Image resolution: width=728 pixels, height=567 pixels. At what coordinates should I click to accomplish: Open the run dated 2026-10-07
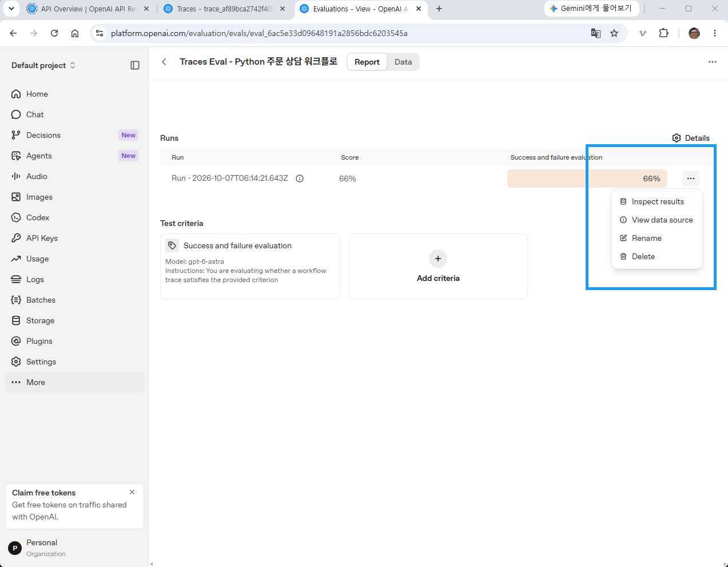point(230,179)
